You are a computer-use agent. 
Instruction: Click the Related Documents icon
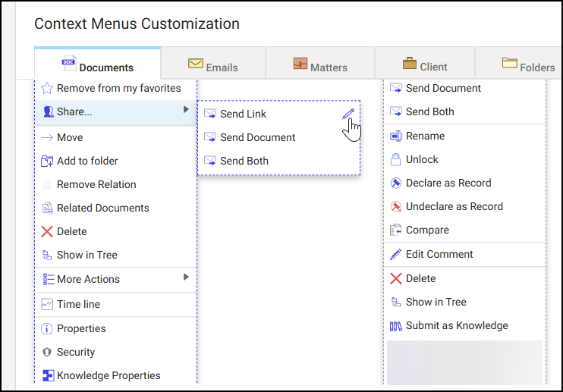[47, 208]
